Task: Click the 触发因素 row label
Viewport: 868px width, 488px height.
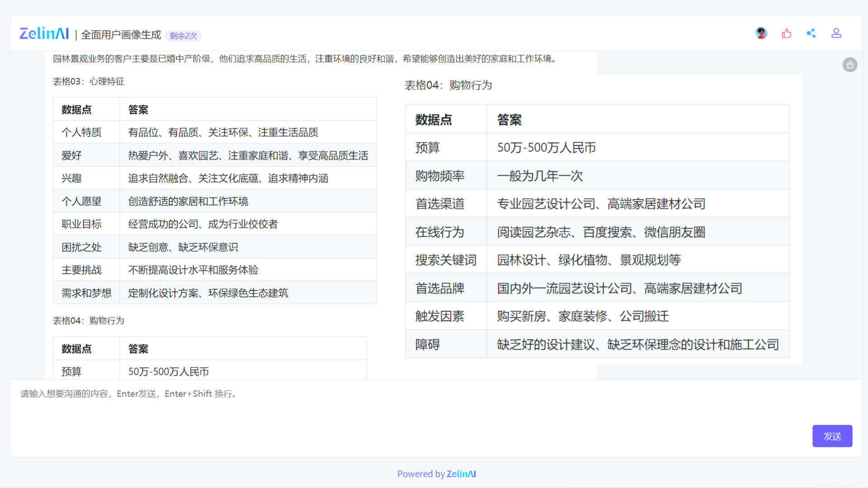Action: coord(440,316)
